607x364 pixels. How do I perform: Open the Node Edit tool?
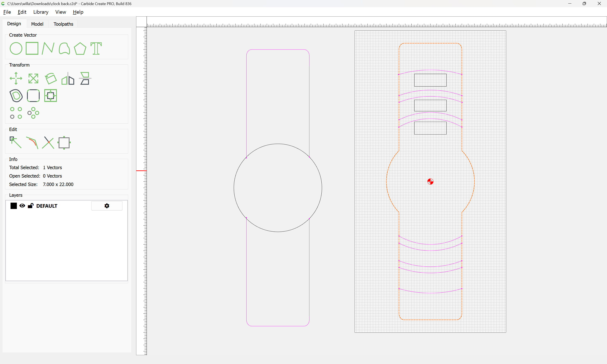(x=15, y=143)
